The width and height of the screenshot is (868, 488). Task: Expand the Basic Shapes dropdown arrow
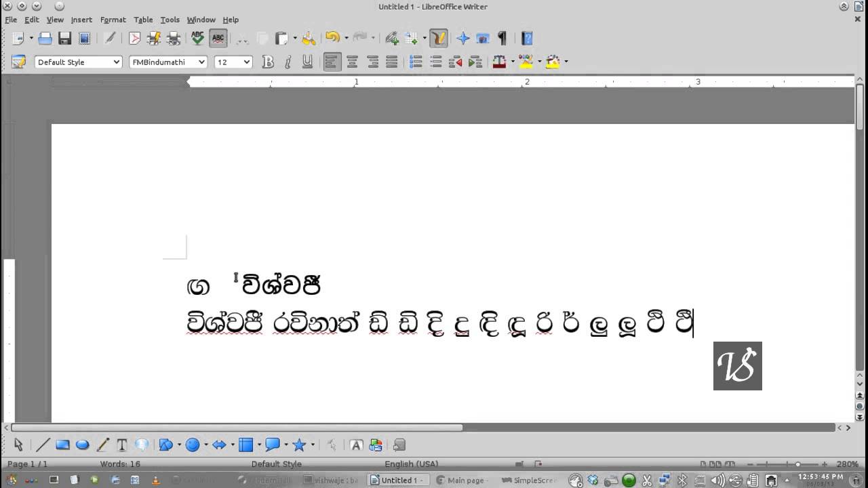click(x=179, y=445)
